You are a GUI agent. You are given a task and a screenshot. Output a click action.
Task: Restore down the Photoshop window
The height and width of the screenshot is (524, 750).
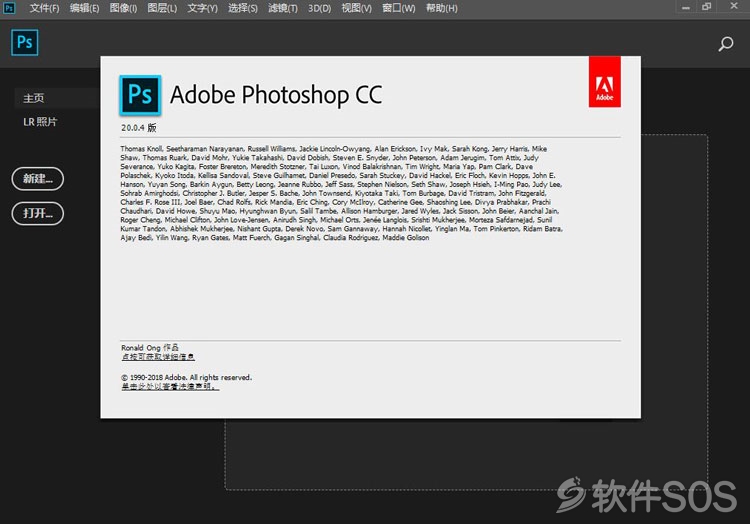tap(706, 7)
